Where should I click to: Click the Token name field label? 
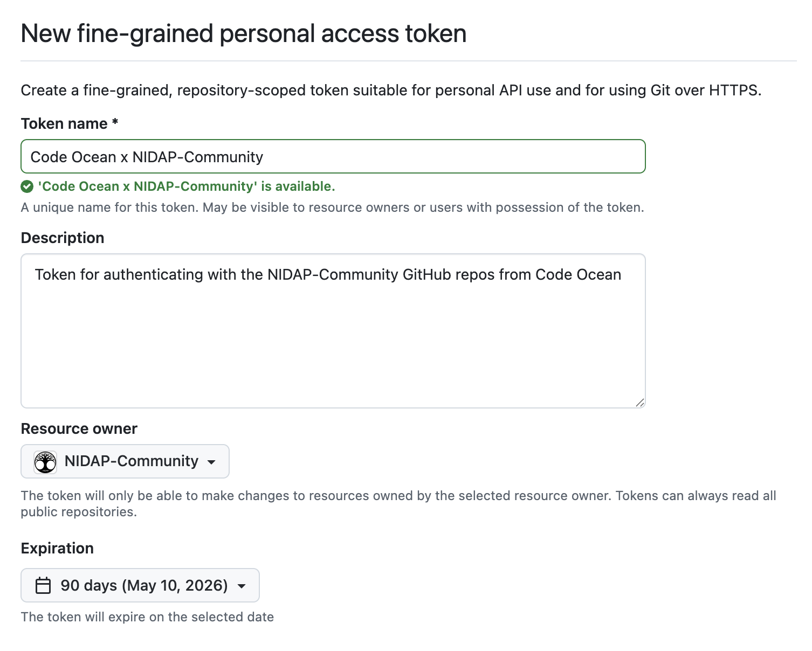(x=69, y=124)
